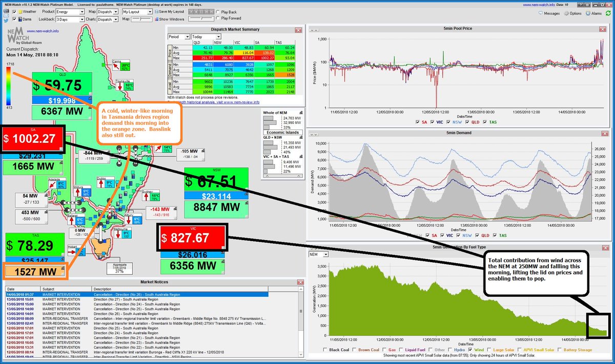Click the Melbourne weather station marker

[122, 234]
